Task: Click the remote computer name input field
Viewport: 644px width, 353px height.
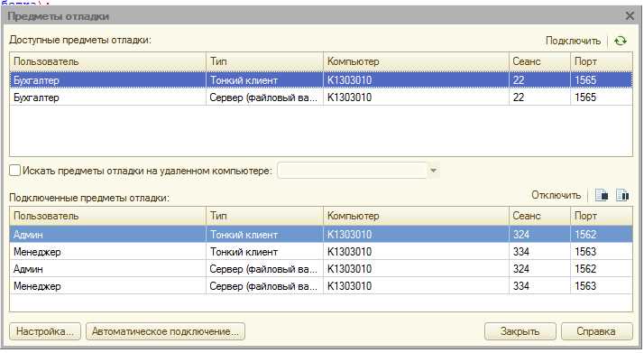Action: pyautogui.click(x=353, y=170)
